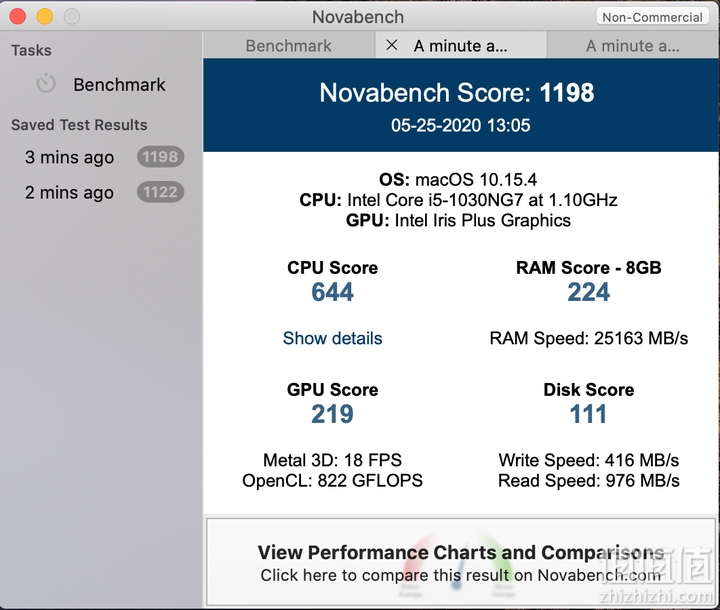Click the 'RAM Speed: 25163 MB/s' text

(589, 338)
